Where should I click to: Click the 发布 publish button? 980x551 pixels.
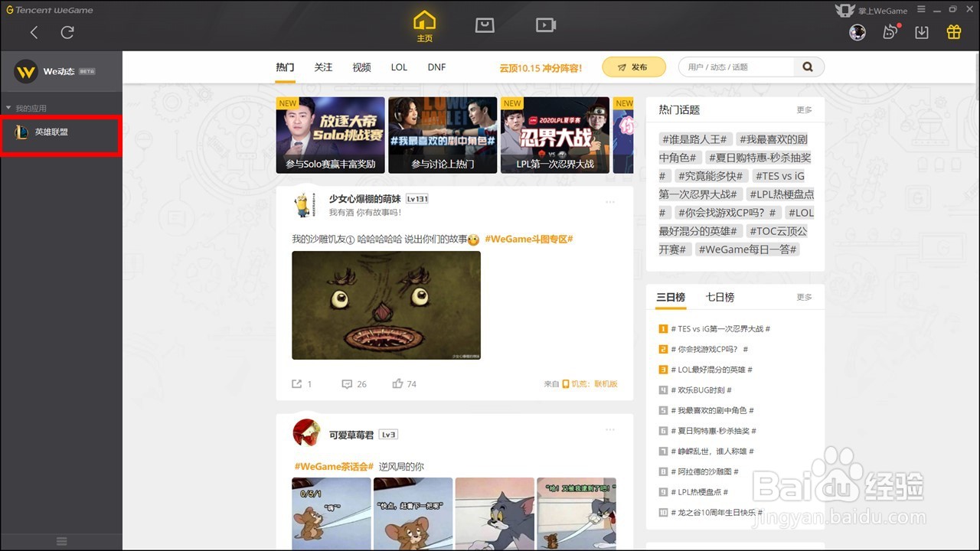click(634, 67)
